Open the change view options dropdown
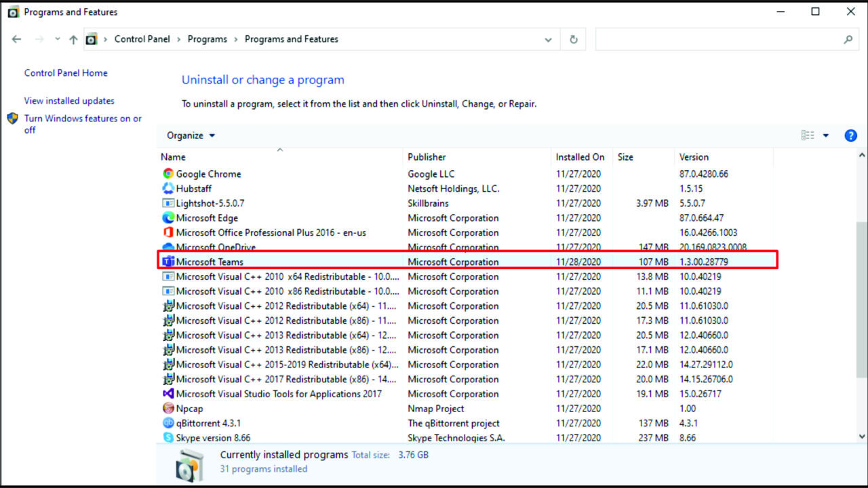This screenshot has height=488, width=868. tap(825, 136)
